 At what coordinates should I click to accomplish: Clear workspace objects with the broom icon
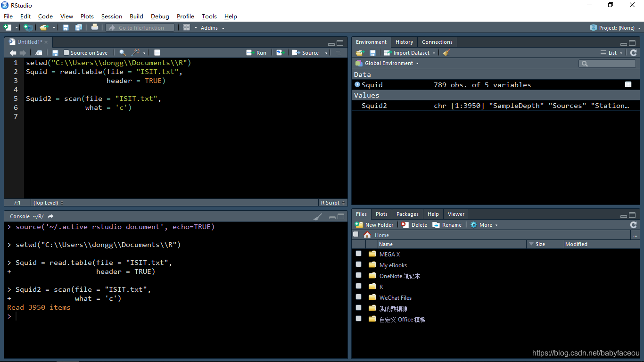click(446, 53)
